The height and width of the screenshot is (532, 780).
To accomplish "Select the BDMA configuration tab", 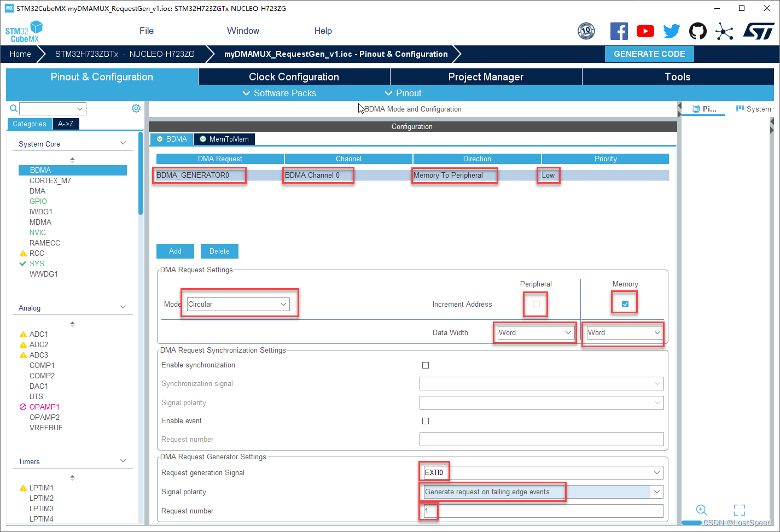I will [172, 139].
